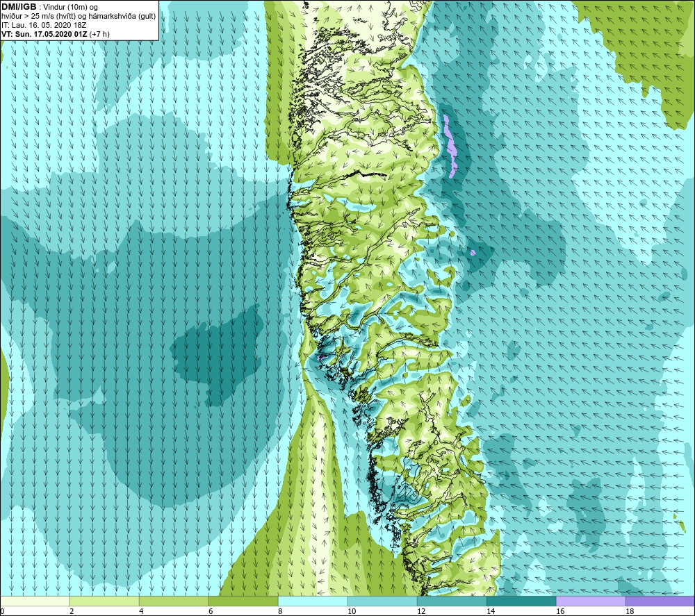Click the legend scale label '12'
This screenshot has height=616, width=695.
click(421, 611)
